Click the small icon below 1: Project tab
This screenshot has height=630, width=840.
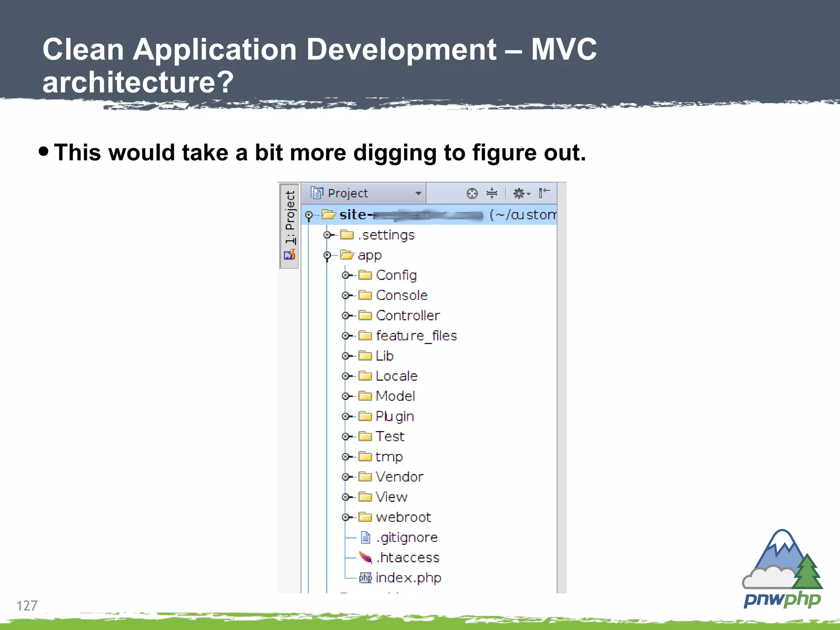[x=290, y=255]
